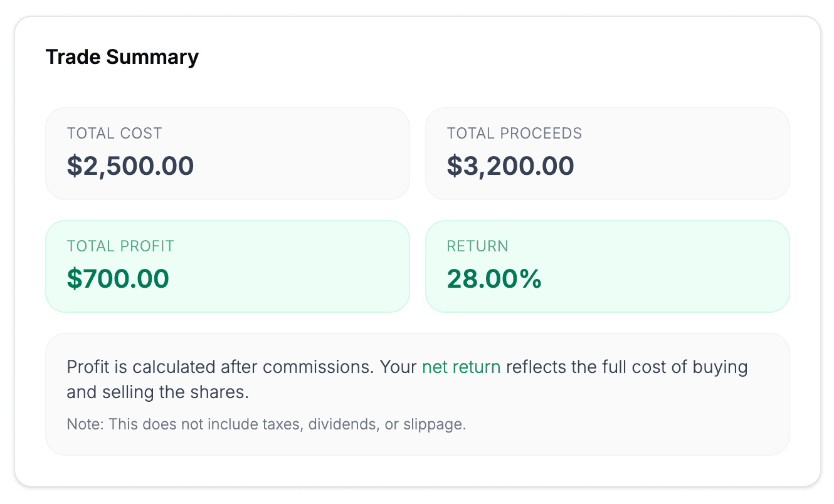The image size is (834, 504).
Task: Click the TOTAL COST card
Action: (x=228, y=153)
